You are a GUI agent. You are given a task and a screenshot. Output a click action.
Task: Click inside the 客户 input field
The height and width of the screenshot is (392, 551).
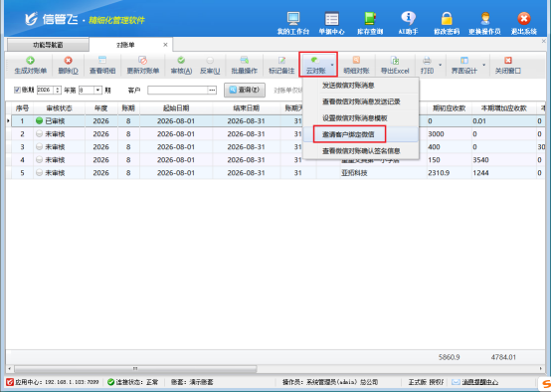click(178, 91)
